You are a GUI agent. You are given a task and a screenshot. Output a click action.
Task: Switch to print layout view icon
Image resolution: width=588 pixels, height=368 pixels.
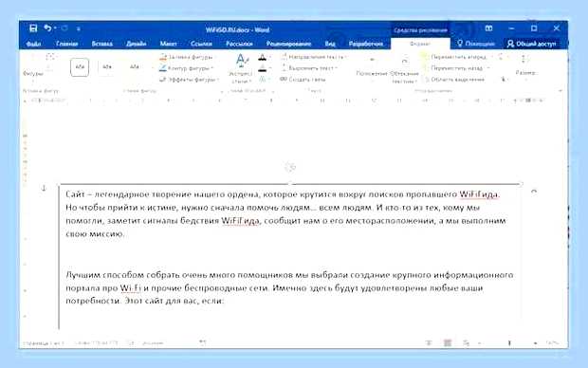click(448, 343)
